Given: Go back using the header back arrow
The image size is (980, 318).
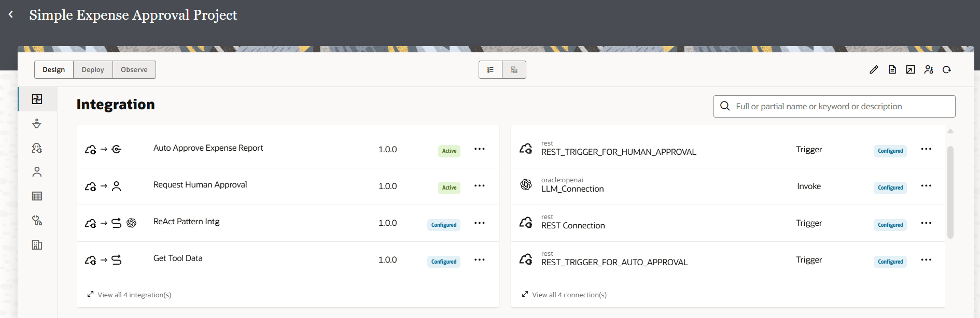Looking at the screenshot, I should [11, 15].
